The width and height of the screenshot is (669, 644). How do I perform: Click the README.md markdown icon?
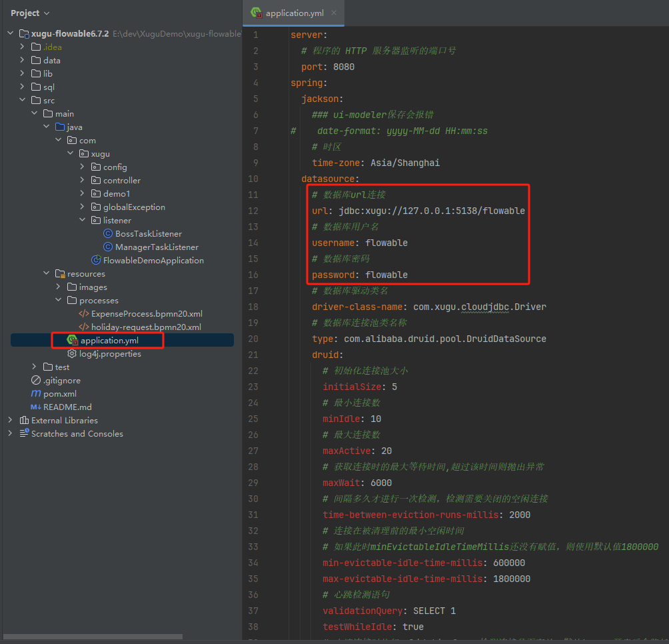click(x=36, y=407)
